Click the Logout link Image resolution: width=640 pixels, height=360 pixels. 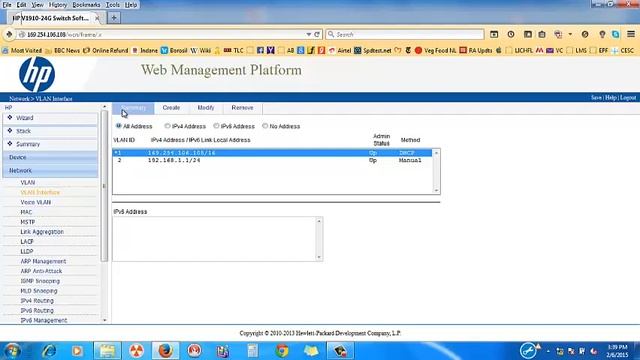point(628,98)
